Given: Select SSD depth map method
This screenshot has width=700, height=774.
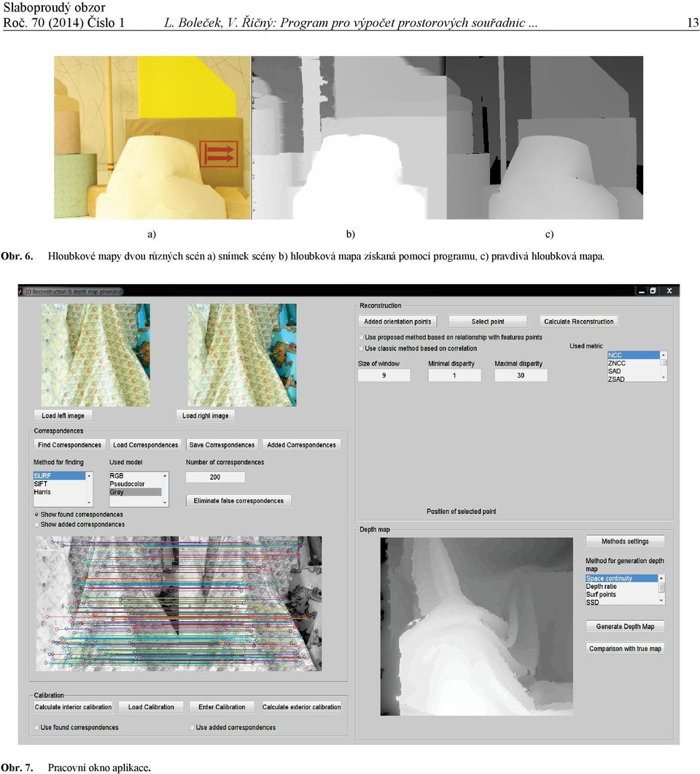Looking at the screenshot, I should [622, 602].
